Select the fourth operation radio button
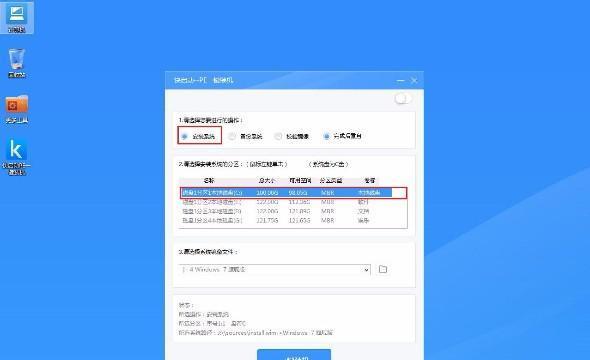The width and height of the screenshot is (590, 360). click(x=326, y=136)
